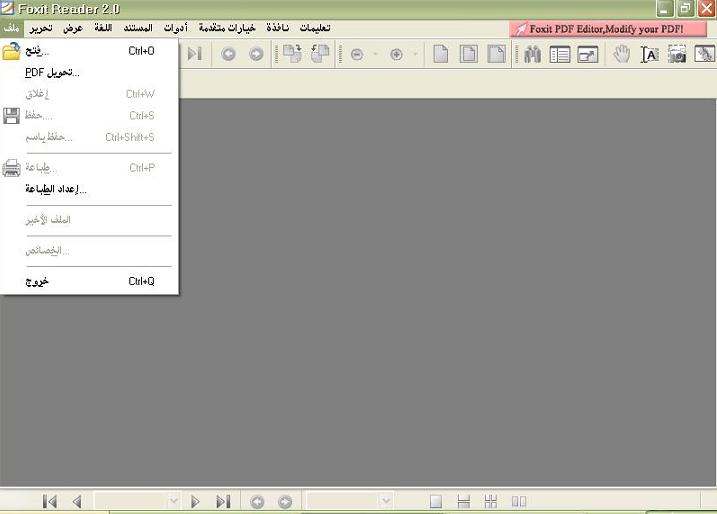Click the Zoom out minus icon

pyautogui.click(x=357, y=54)
